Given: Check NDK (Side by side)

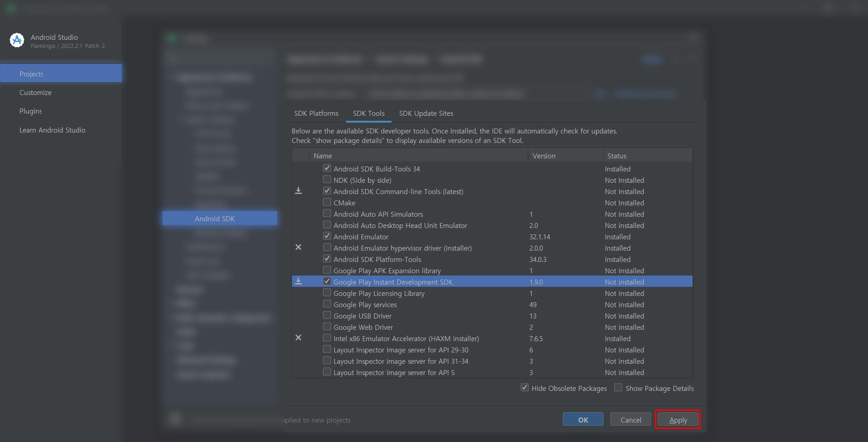Looking at the screenshot, I should tap(327, 180).
